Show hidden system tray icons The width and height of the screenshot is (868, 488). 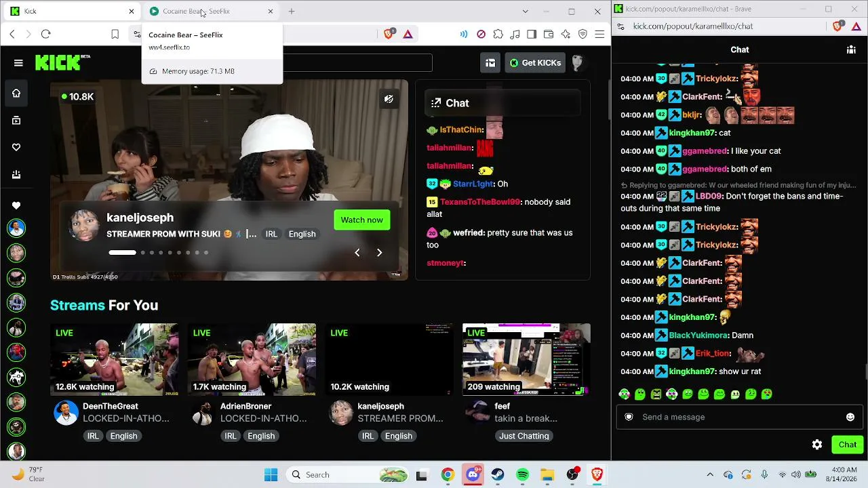(710, 474)
